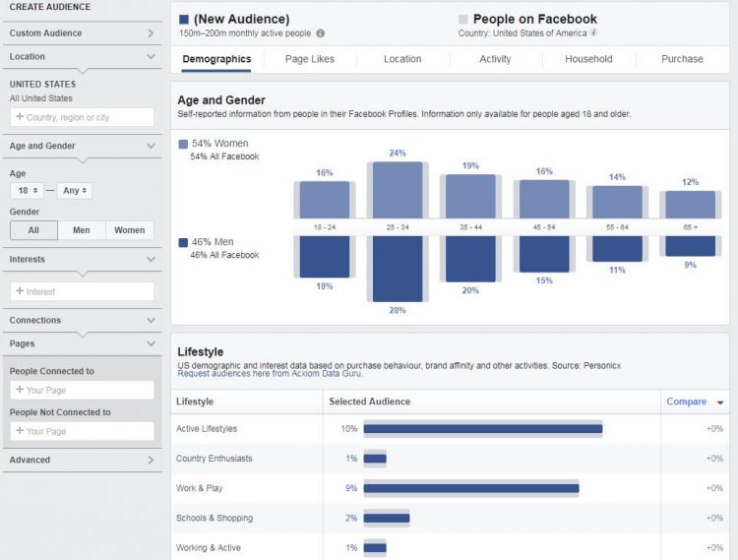Click the Request audiences from Acxiom Data Guru link
Screen dimensions: 738x560
click(271, 374)
